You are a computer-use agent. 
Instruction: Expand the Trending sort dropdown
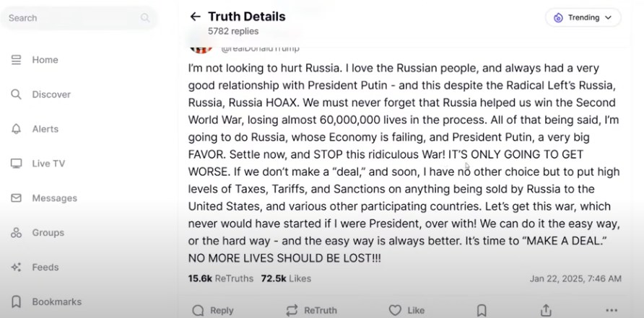click(x=583, y=17)
